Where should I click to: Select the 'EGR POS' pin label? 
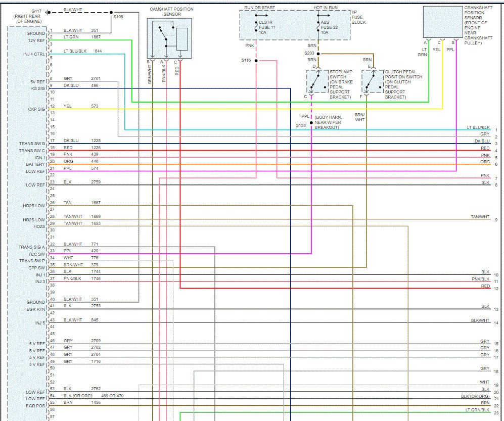(35, 406)
